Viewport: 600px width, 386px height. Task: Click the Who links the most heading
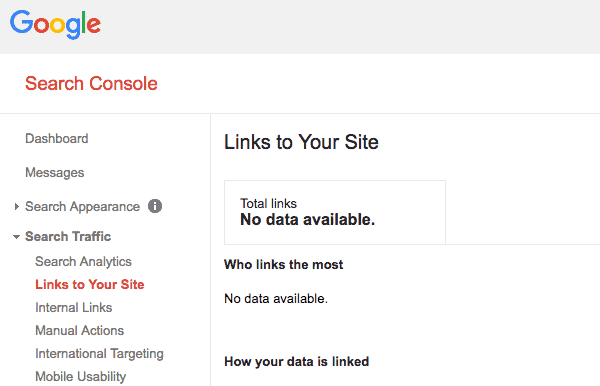(x=284, y=264)
